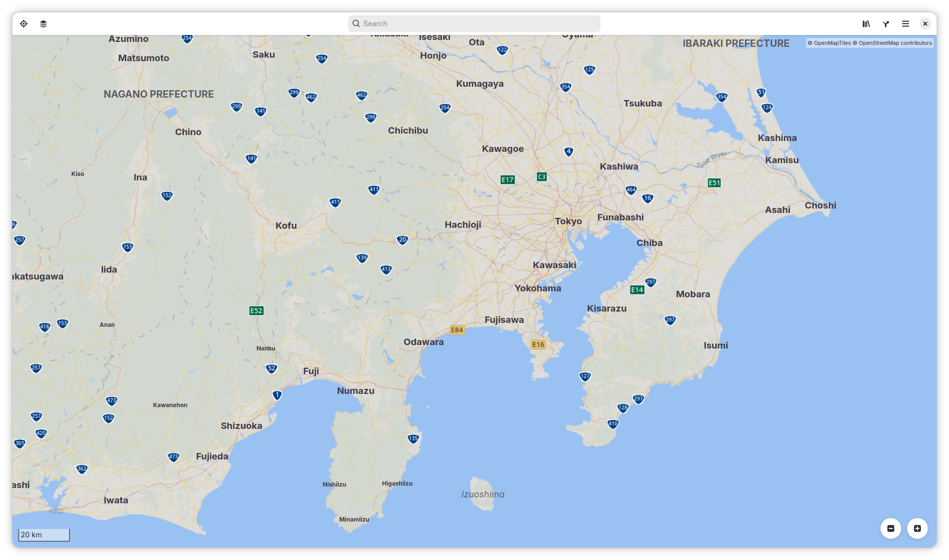Click the 20 km scale bar
The height and width of the screenshot is (560, 949).
pos(44,535)
